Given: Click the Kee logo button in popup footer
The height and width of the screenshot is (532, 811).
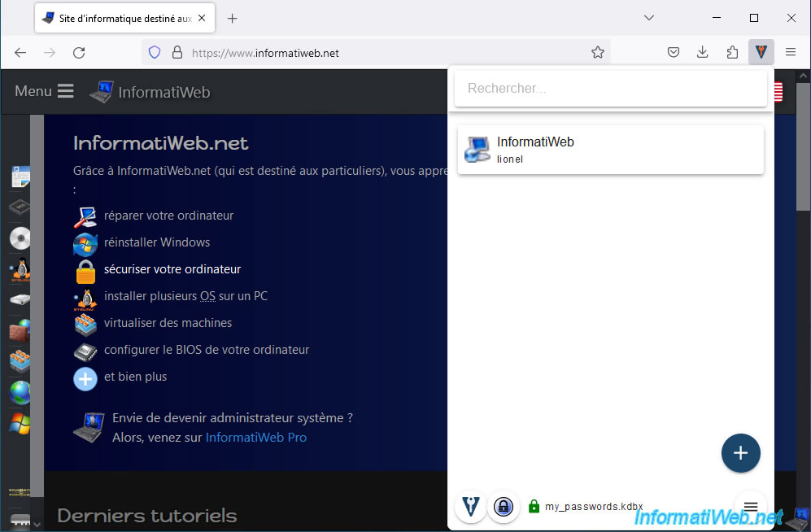Looking at the screenshot, I should tap(470, 507).
